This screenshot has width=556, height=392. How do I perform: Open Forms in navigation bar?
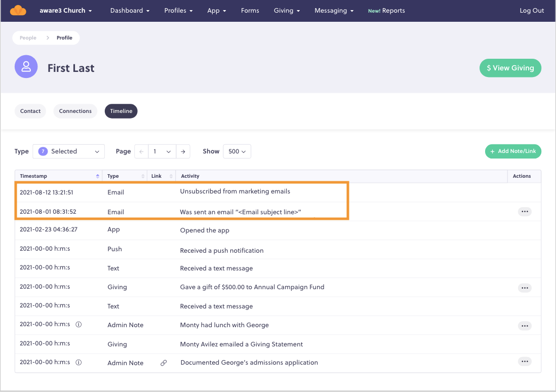point(250,11)
